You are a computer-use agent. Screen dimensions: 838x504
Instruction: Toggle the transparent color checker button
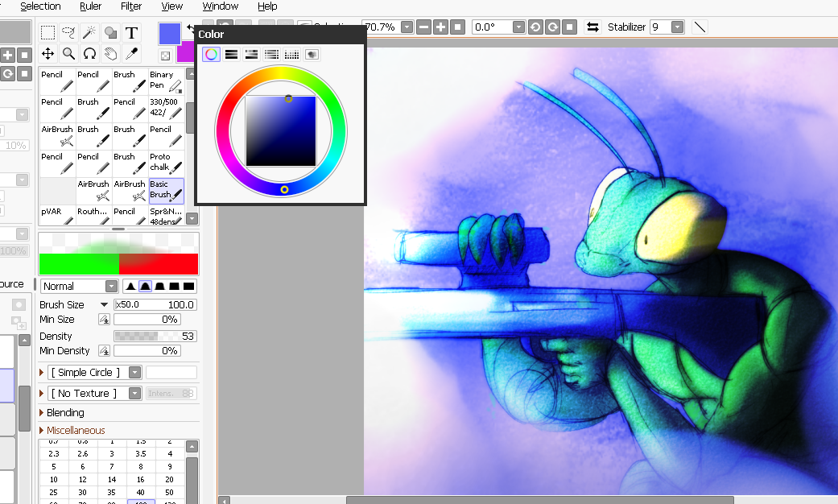coord(166,56)
